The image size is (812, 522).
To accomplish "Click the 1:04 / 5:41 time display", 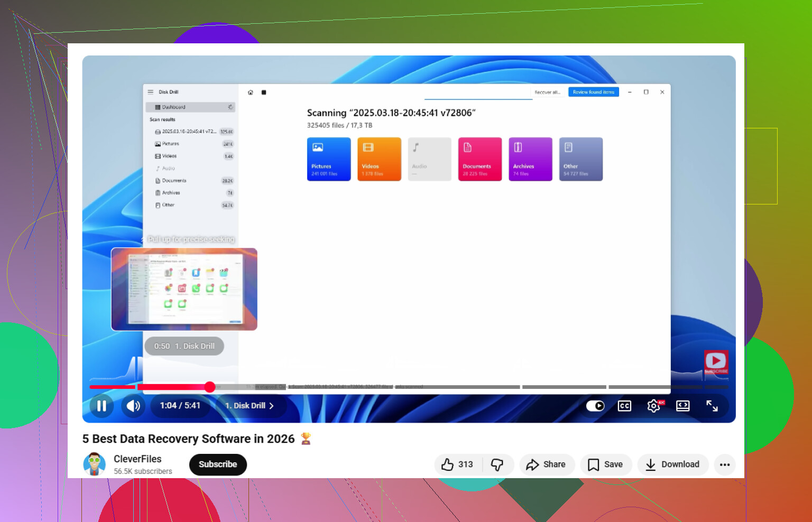I will pos(180,406).
